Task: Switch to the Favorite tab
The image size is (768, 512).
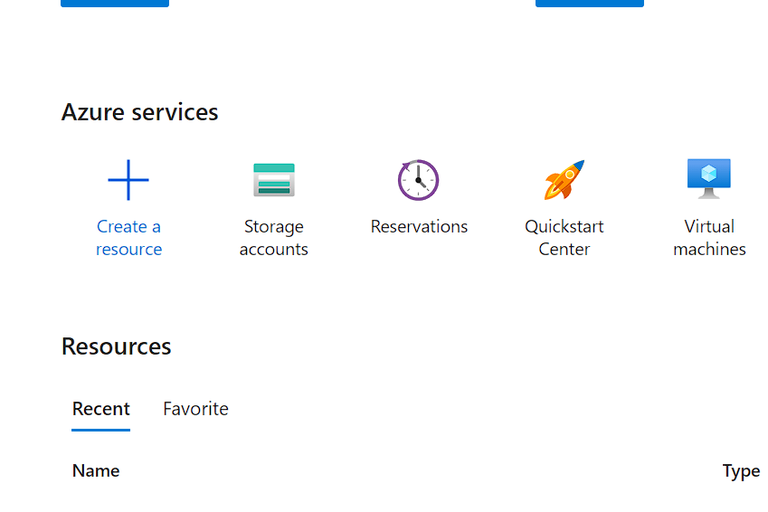Action: coord(195,409)
